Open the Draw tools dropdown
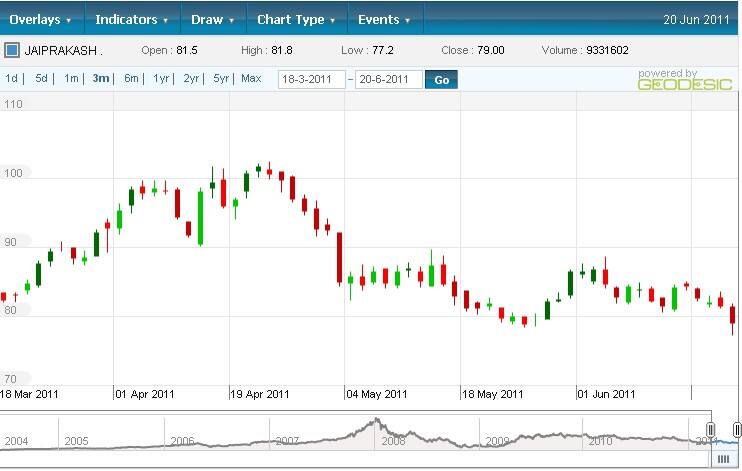The width and height of the screenshot is (742, 471). tap(212, 19)
